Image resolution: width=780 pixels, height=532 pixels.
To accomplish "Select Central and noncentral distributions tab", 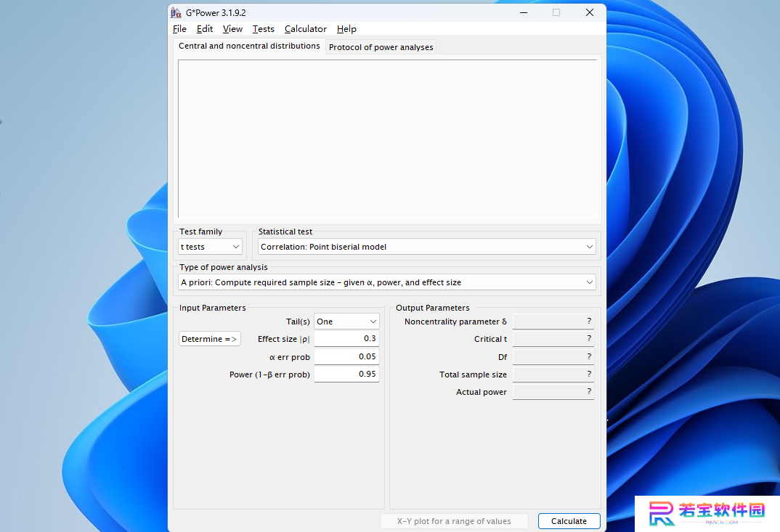I will click(x=249, y=46).
